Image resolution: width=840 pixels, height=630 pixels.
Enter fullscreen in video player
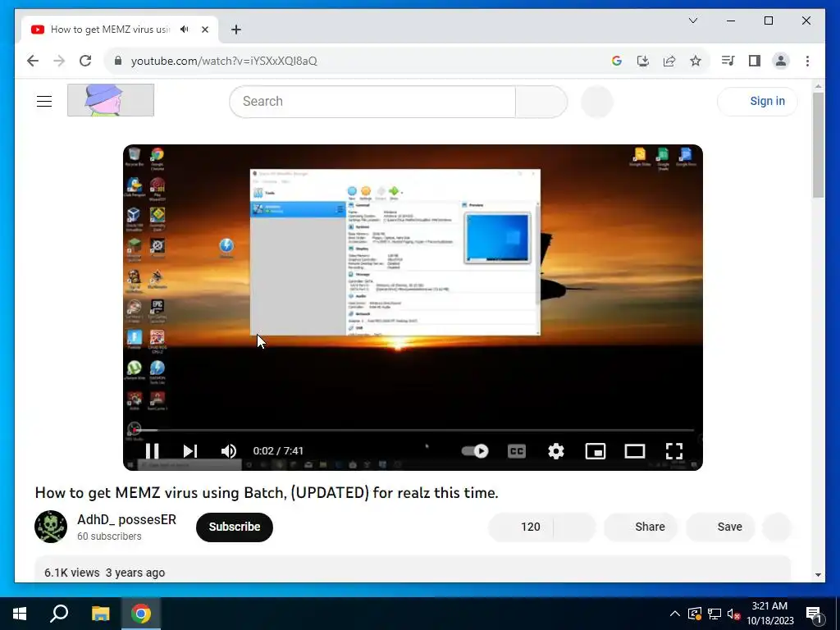[674, 451]
